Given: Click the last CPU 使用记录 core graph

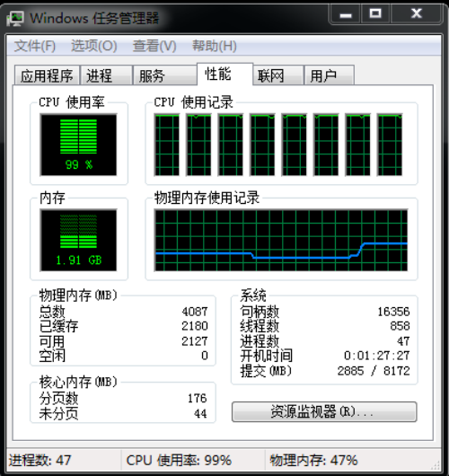Looking at the screenshot, I should pyautogui.click(x=390, y=145).
